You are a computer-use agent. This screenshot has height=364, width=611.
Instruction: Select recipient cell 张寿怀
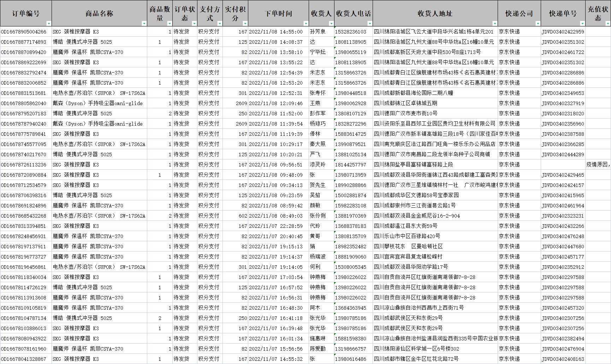point(321,93)
